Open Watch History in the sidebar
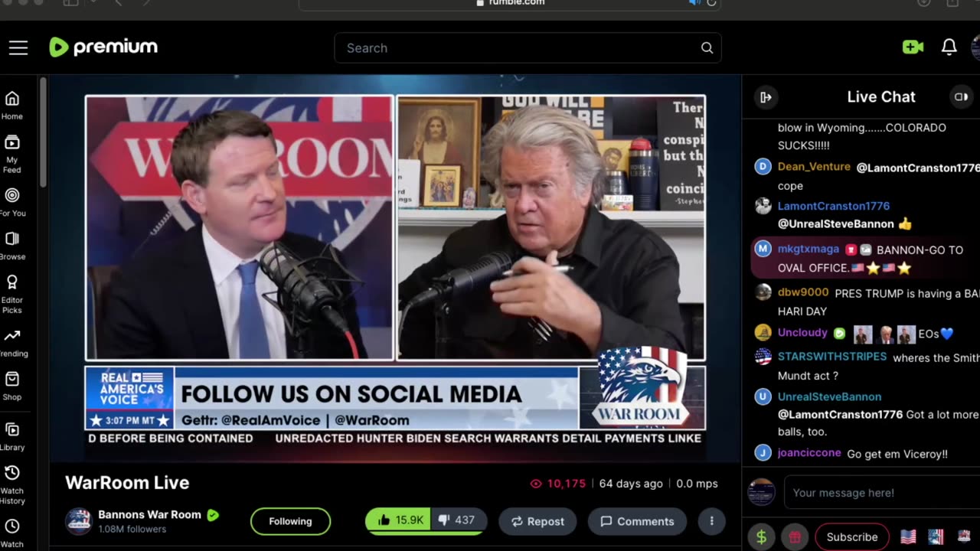Image resolution: width=980 pixels, height=551 pixels. pos(12,485)
